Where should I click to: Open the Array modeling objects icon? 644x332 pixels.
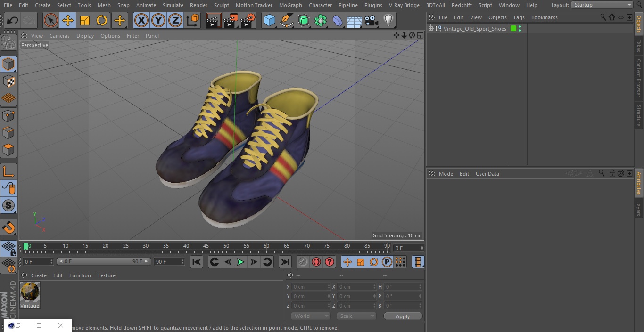pyautogui.click(x=321, y=20)
